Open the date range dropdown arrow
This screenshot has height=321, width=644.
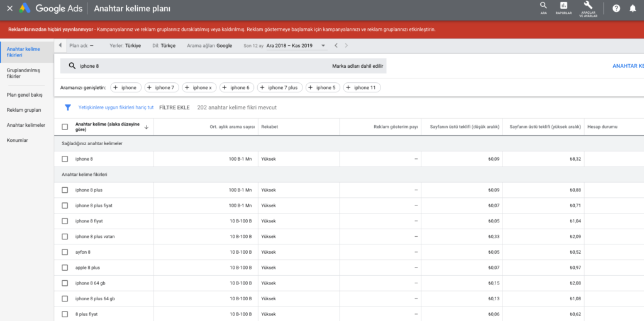point(323,46)
